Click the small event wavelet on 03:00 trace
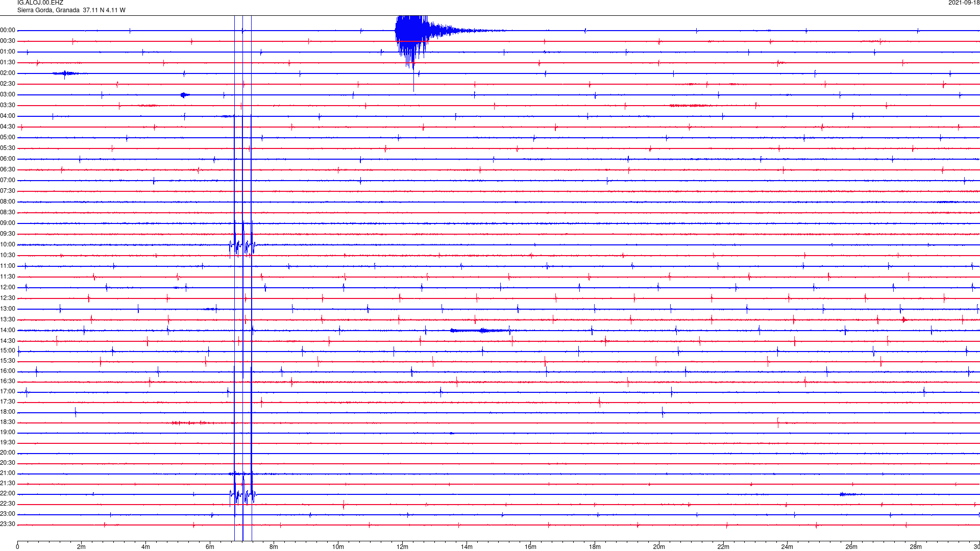980x551 pixels. pos(185,95)
